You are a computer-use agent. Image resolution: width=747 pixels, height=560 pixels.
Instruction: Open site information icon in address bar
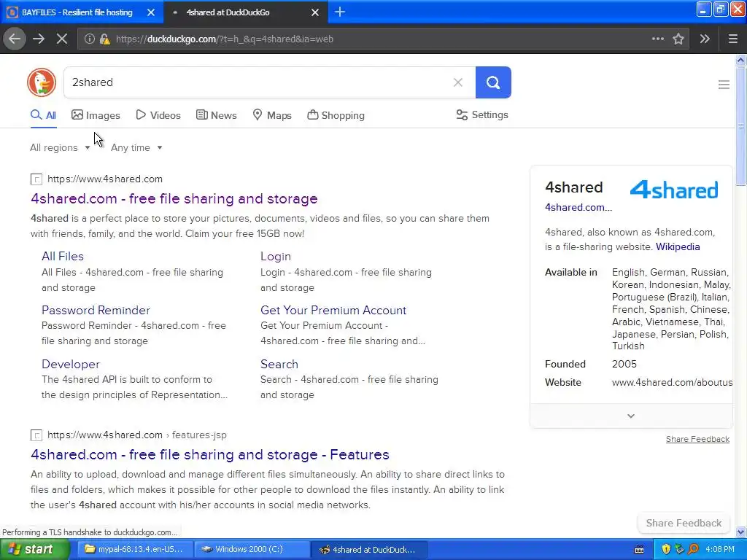pyautogui.click(x=89, y=39)
